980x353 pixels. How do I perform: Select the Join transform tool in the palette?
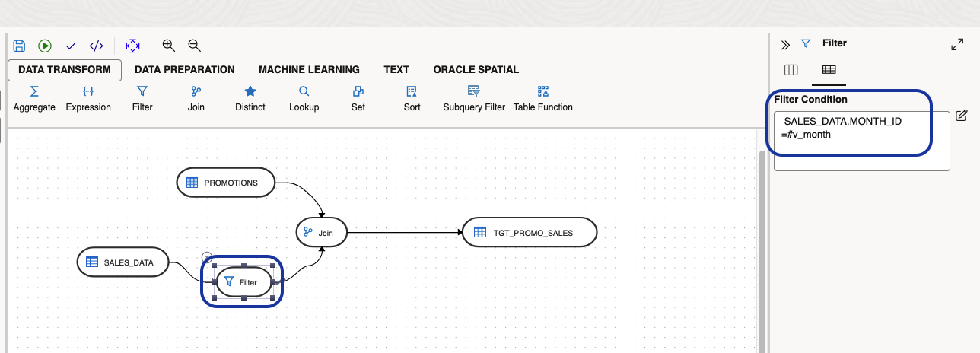pyautogui.click(x=196, y=99)
